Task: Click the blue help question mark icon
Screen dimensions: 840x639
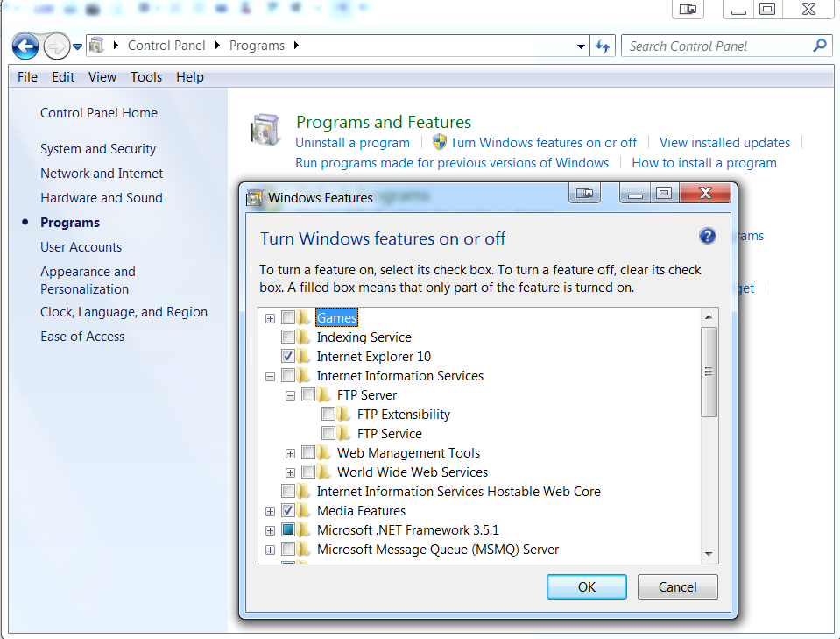Action: pos(707,236)
